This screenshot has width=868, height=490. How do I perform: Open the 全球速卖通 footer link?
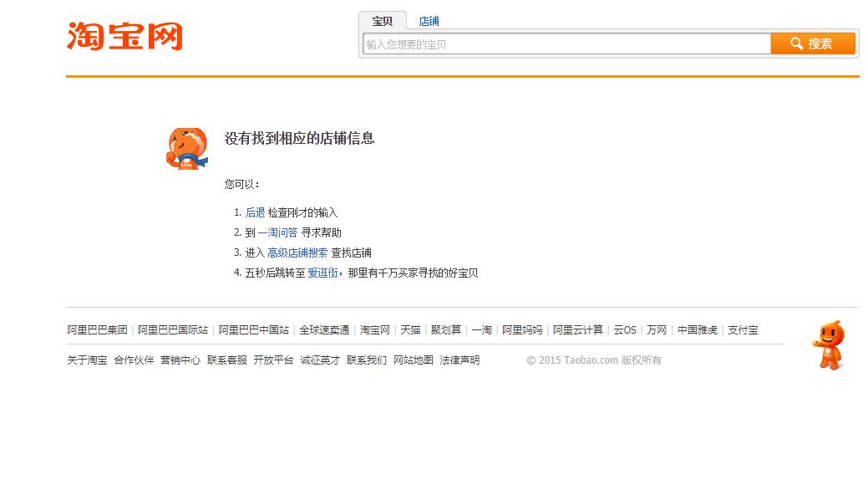click(324, 330)
